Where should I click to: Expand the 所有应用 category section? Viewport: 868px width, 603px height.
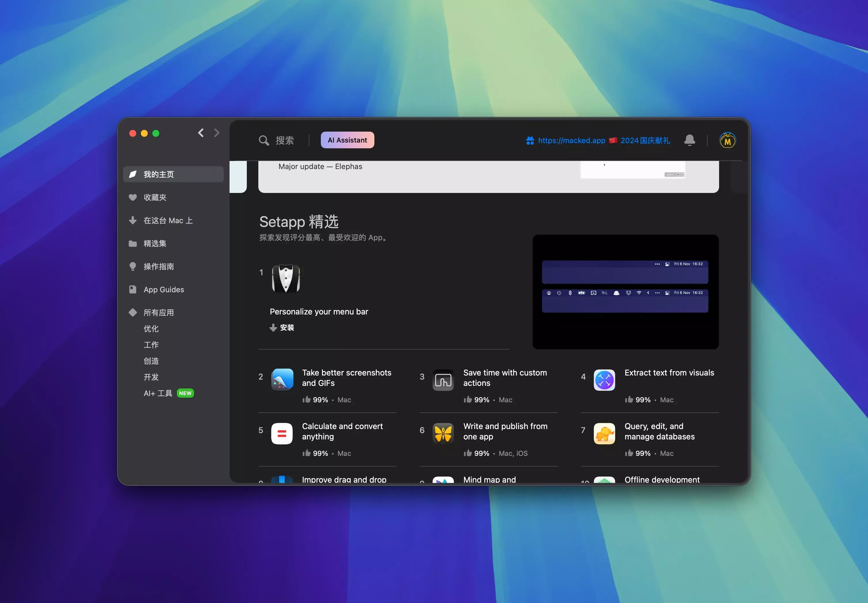coord(158,312)
